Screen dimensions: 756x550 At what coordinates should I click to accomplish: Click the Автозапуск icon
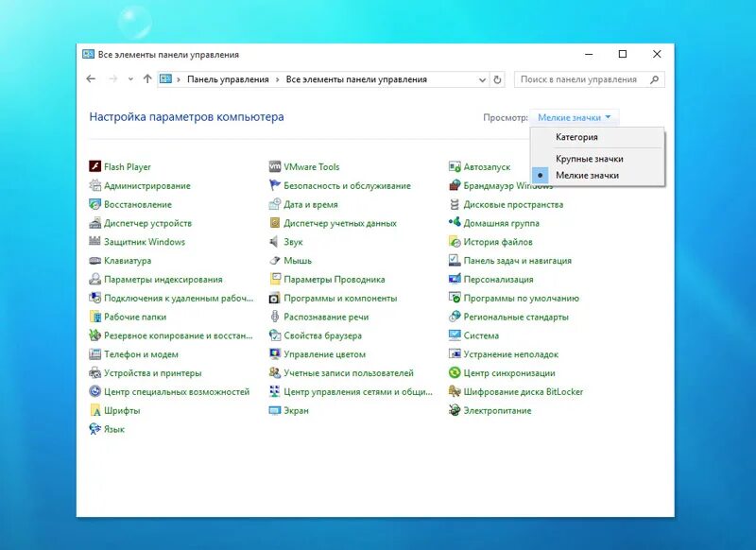coord(455,166)
